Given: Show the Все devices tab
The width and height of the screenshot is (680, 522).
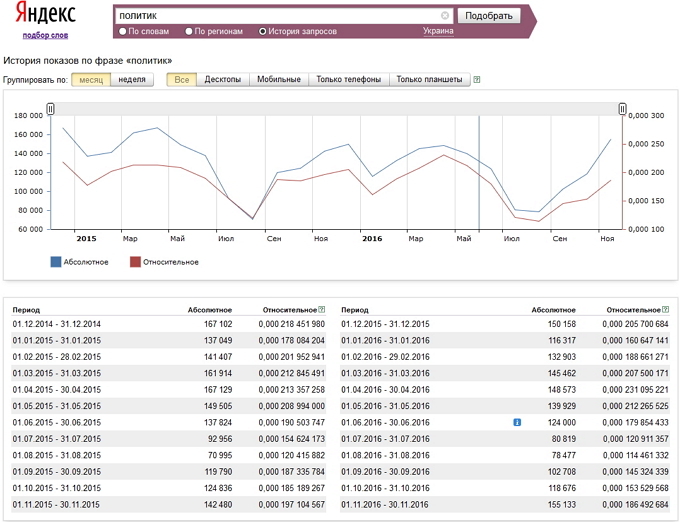Looking at the screenshot, I should [x=182, y=80].
